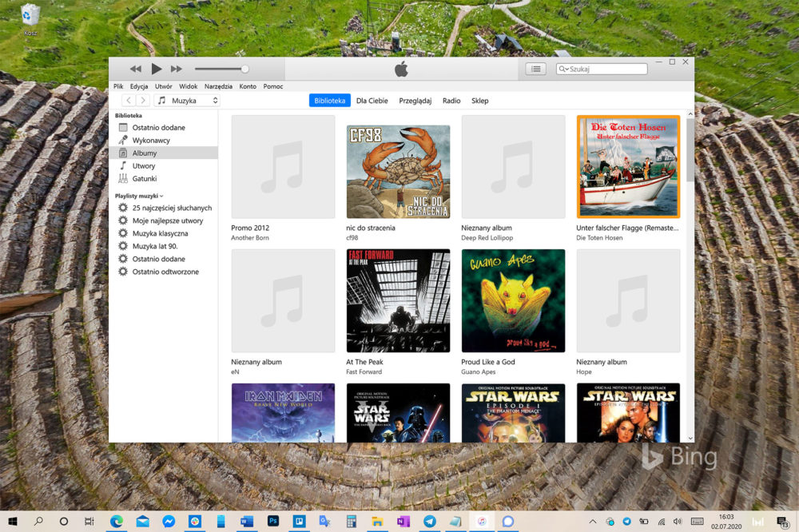
Task: Open the Narzędzia menu
Action: click(x=218, y=86)
